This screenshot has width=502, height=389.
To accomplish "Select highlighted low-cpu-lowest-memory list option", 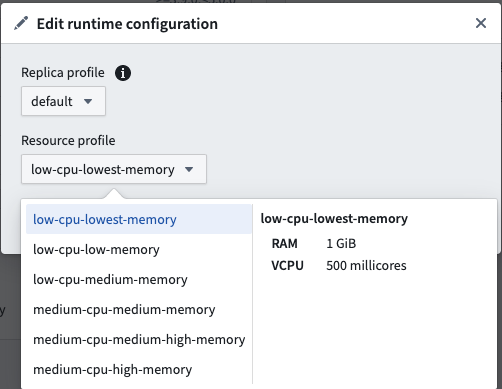I will coord(139,219).
